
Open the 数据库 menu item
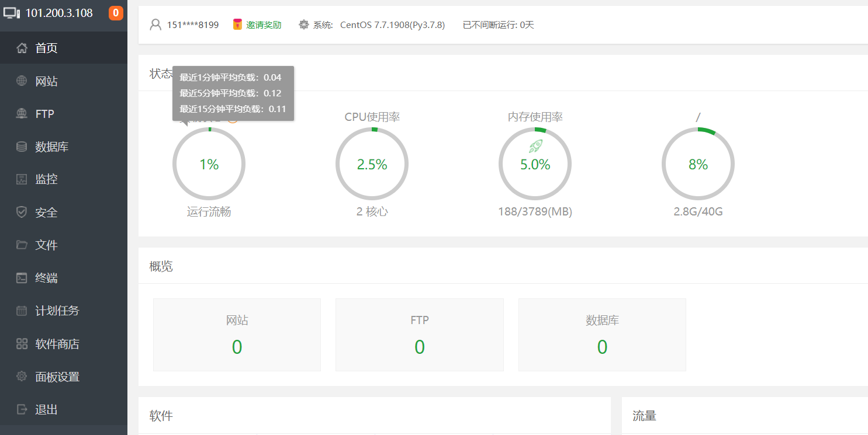click(64, 147)
